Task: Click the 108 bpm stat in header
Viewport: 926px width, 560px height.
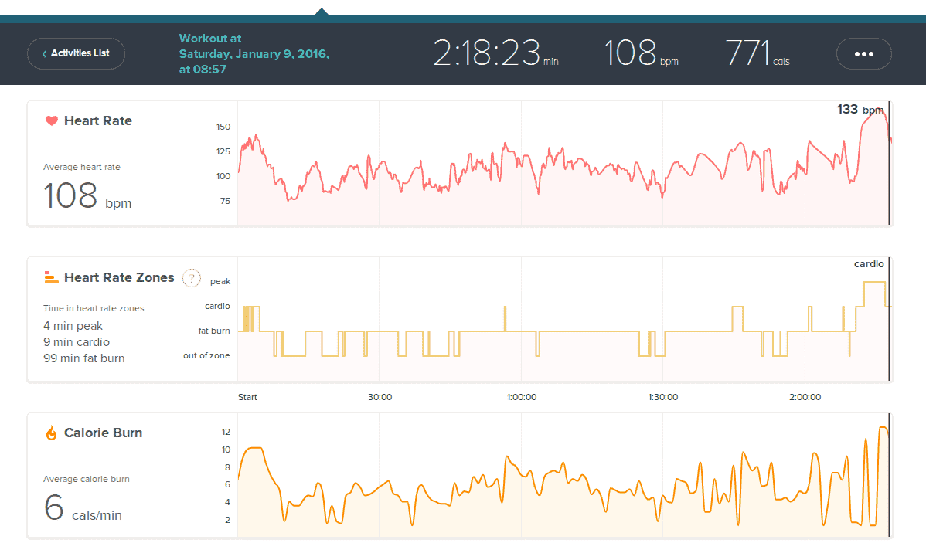Action: pos(641,54)
